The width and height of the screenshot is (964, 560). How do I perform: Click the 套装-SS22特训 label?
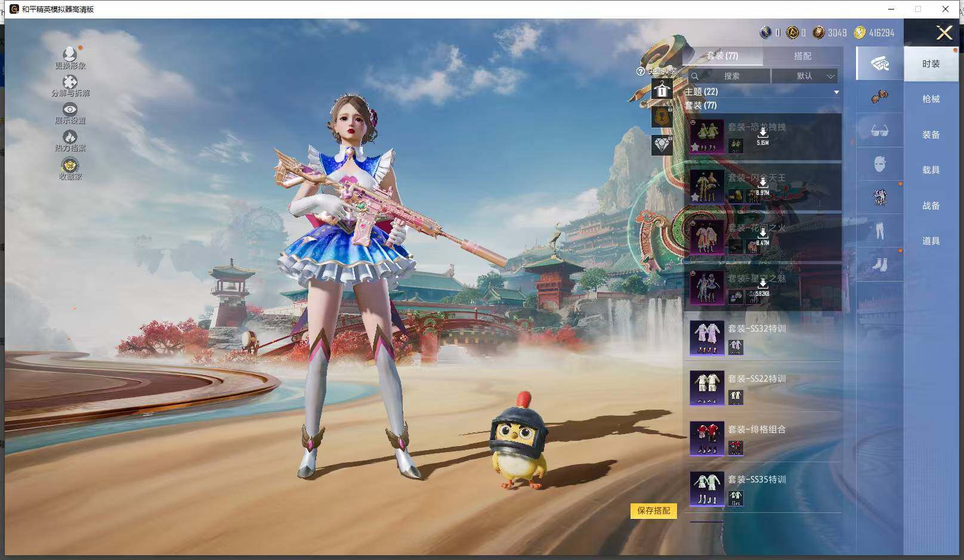coord(756,379)
